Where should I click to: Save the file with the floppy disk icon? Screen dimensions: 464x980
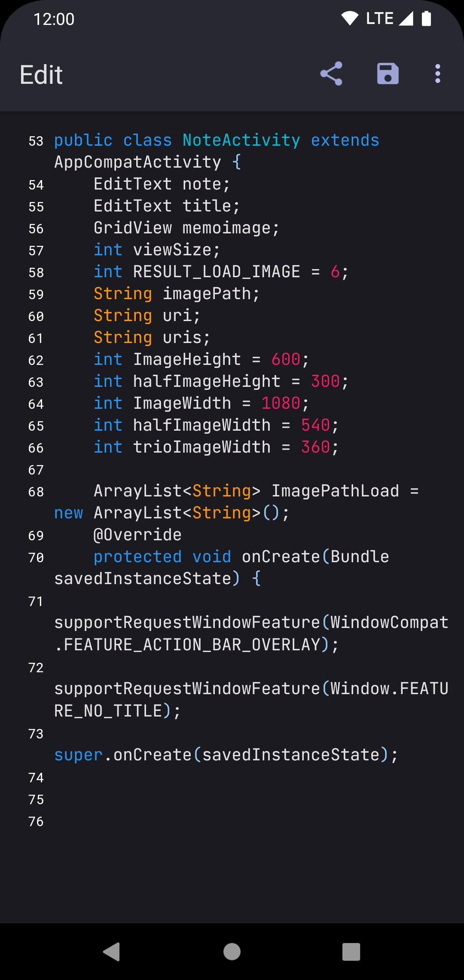[x=388, y=73]
